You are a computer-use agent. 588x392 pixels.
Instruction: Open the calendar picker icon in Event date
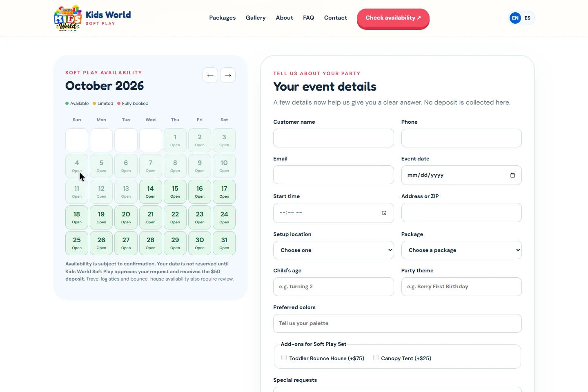512,175
